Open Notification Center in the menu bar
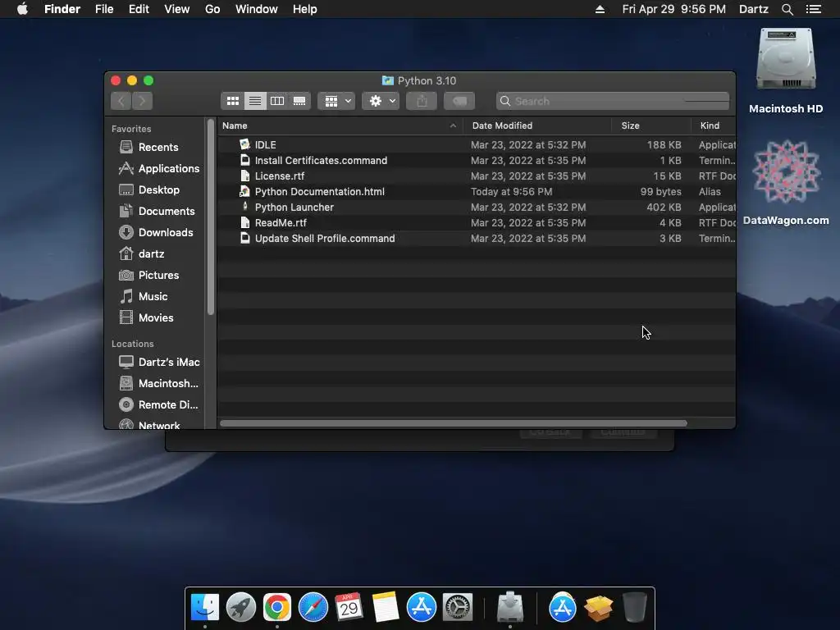The height and width of the screenshot is (630, 840). 814,9
